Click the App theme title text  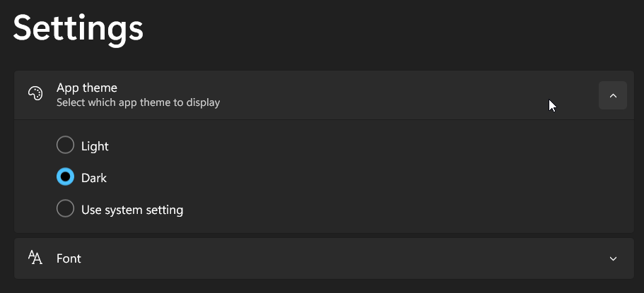(87, 88)
